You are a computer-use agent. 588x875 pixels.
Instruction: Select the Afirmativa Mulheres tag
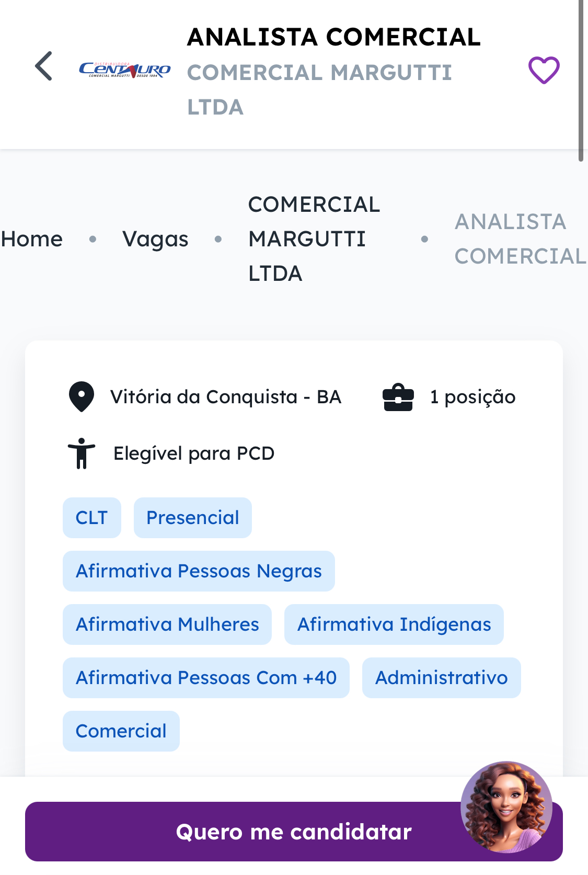167,624
